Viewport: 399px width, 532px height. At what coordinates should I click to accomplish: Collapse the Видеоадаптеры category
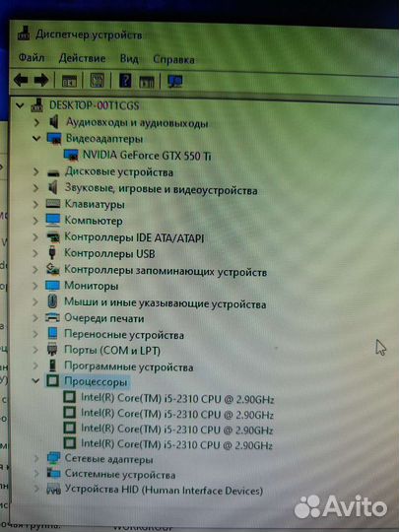click(36, 138)
